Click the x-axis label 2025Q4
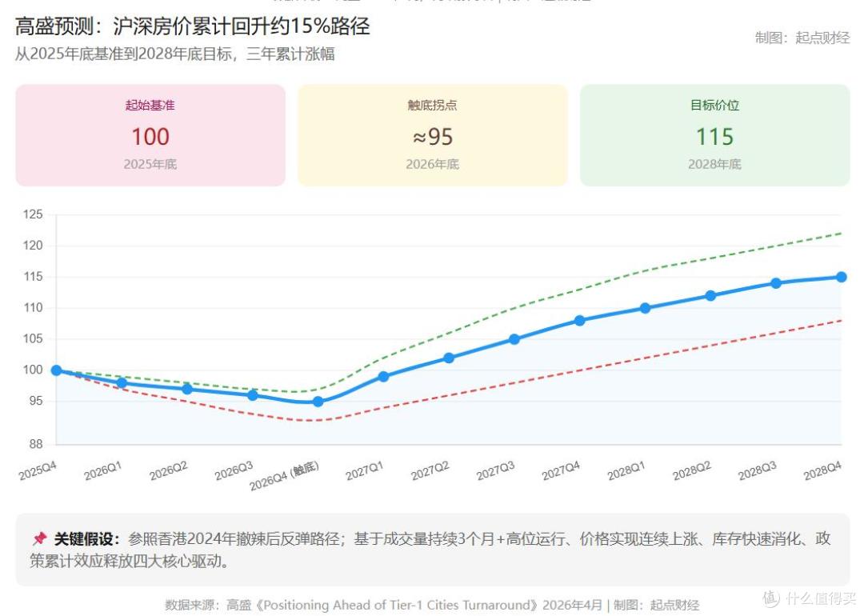The width and height of the screenshot is (864, 616). (38, 471)
